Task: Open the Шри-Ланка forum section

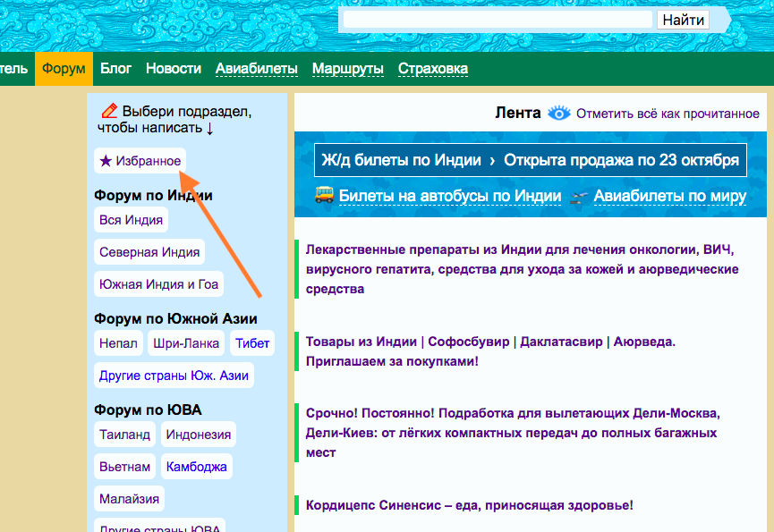Action: [x=185, y=343]
